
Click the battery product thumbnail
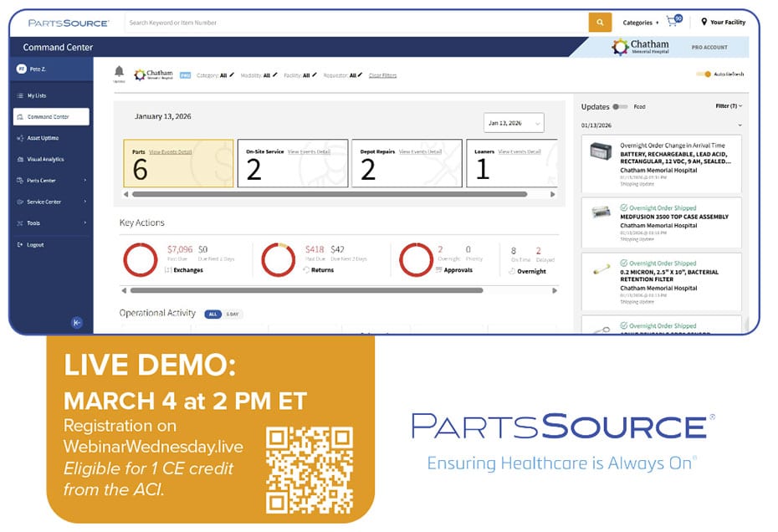point(601,153)
